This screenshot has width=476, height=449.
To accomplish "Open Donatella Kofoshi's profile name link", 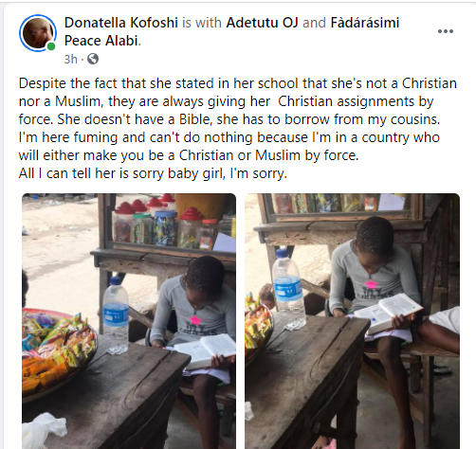I will pos(121,23).
